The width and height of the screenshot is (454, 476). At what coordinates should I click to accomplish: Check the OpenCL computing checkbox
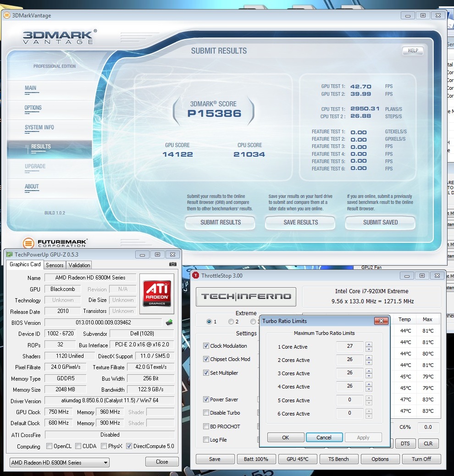49,446
